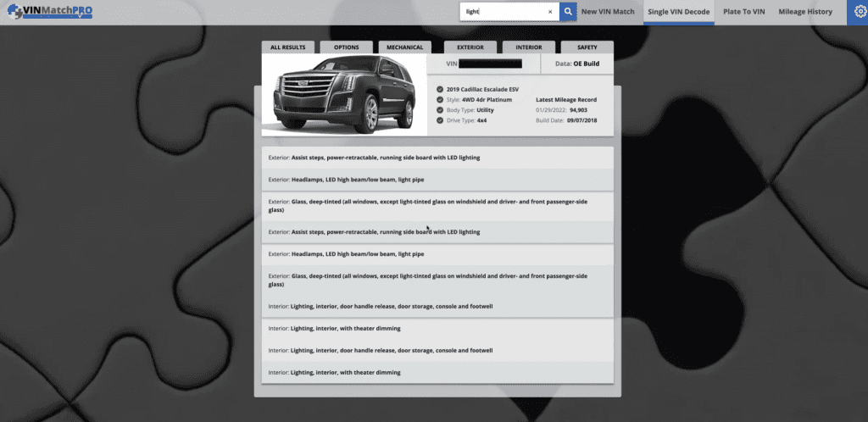
Task: Click the mileage value 94,903
Action: tap(578, 110)
